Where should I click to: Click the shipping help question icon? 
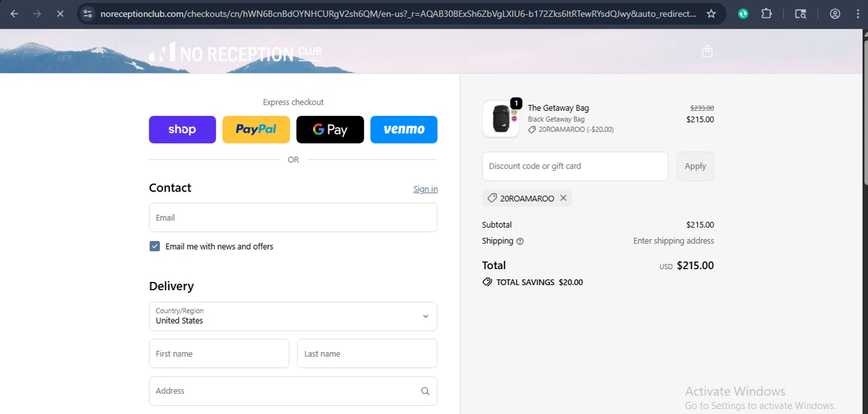(x=520, y=241)
